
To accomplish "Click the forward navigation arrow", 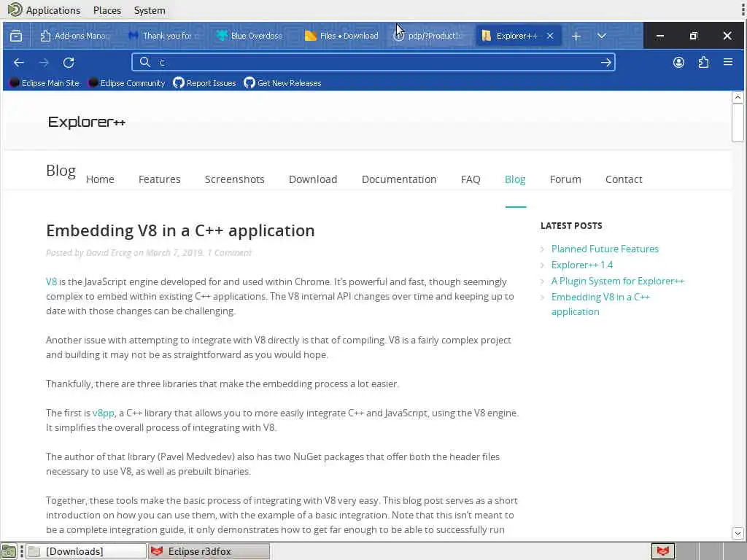I will 44,63.
